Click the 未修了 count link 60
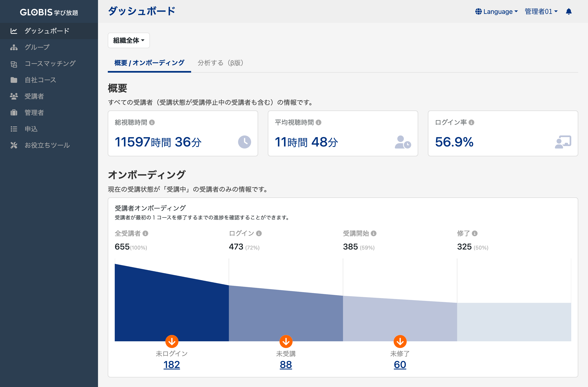This screenshot has width=588, height=387. [400, 365]
